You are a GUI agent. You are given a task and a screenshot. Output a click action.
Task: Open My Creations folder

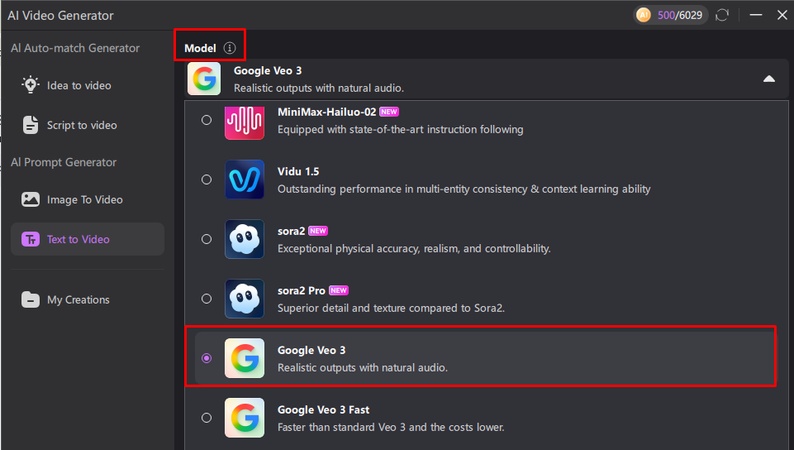pos(78,299)
